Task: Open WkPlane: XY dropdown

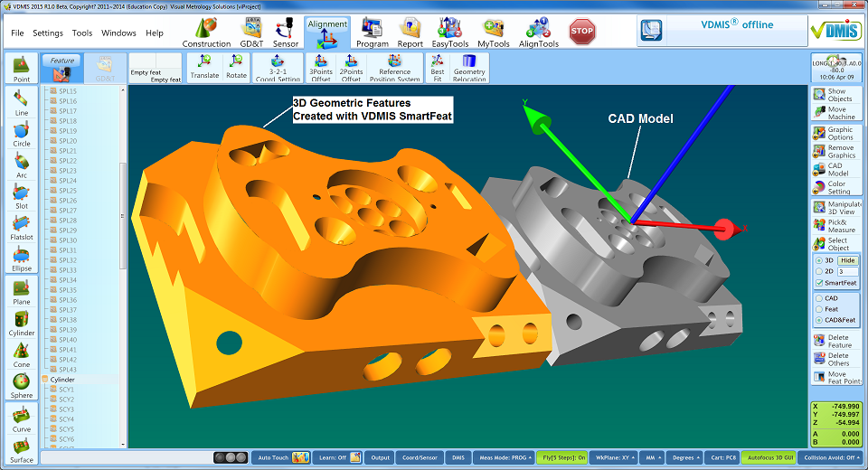Action: (x=614, y=458)
